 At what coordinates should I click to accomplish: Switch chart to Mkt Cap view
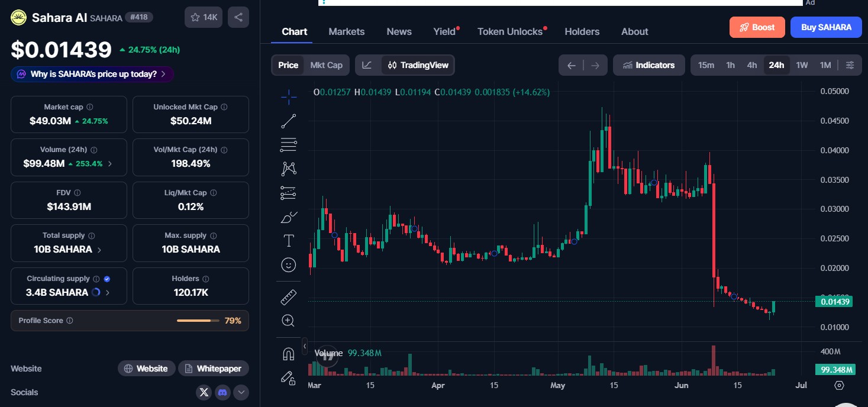(x=327, y=65)
